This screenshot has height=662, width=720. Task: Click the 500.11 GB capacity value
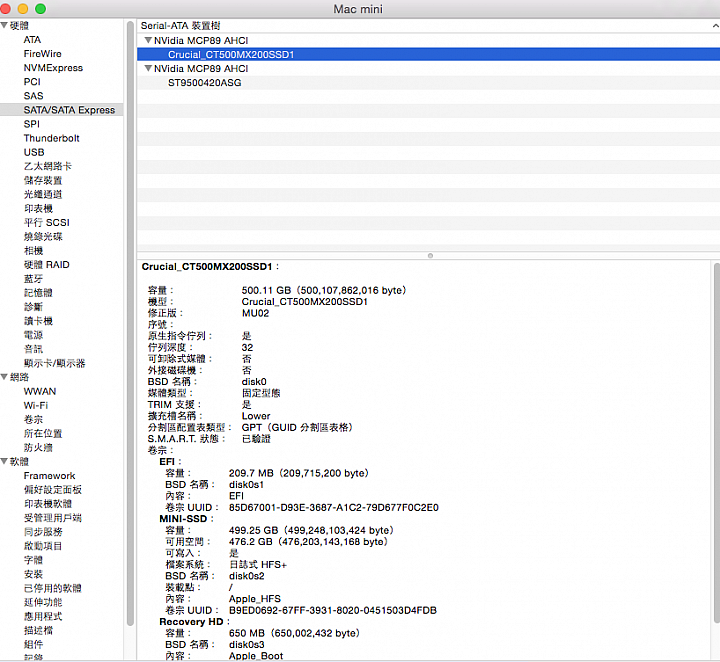point(324,291)
